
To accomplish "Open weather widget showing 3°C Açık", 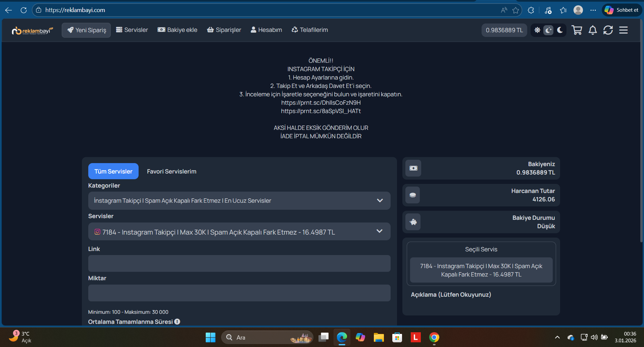I will (x=20, y=337).
